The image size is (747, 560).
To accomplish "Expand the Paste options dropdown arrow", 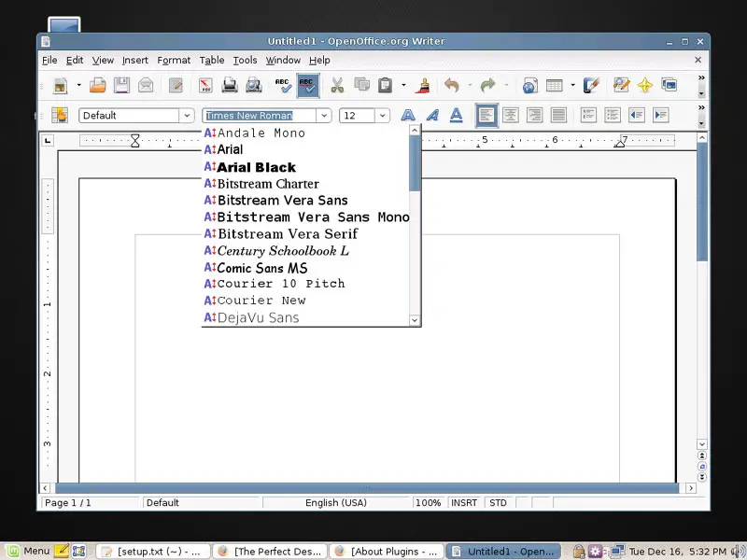I will pos(403,86).
